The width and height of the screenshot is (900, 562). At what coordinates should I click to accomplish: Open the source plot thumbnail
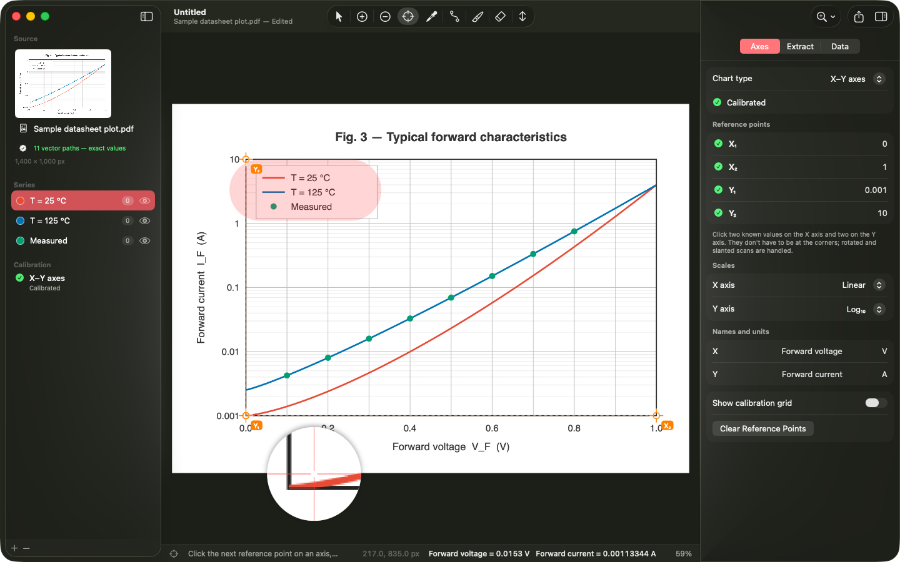point(63,83)
